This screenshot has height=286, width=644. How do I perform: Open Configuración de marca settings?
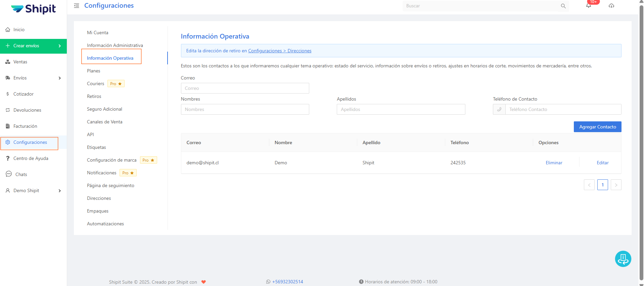112,160
